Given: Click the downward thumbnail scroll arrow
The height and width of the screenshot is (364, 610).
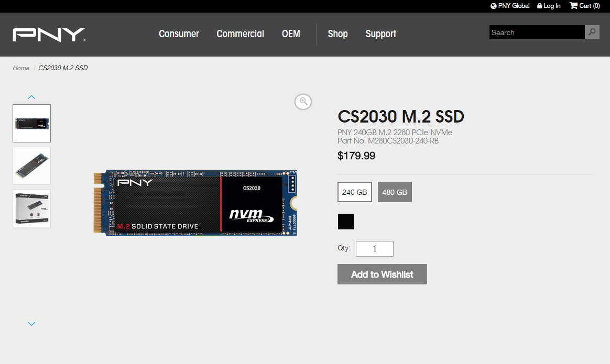Looking at the screenshot, I should tap(31, 323).
